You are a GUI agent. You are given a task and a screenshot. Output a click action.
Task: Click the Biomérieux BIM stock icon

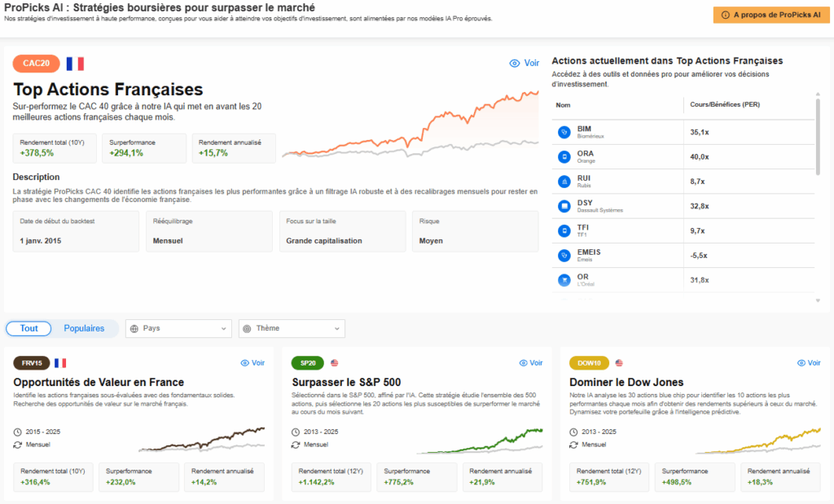point(564,132)
